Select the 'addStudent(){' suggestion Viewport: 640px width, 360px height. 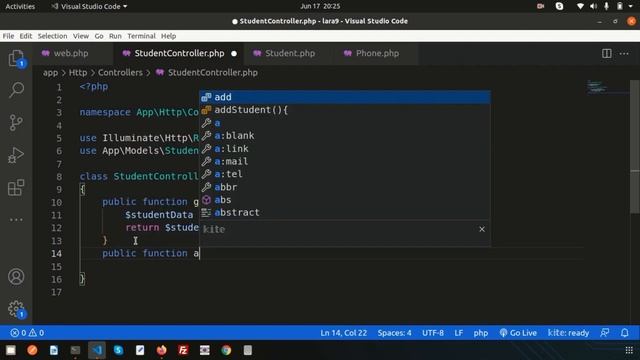pos(345,110)
